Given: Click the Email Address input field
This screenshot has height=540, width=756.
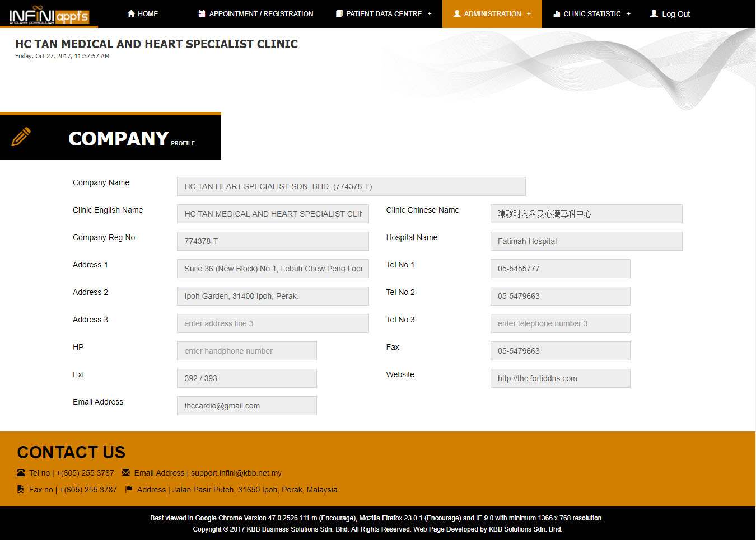Looking at the screenshot, I should click(247, 406).
